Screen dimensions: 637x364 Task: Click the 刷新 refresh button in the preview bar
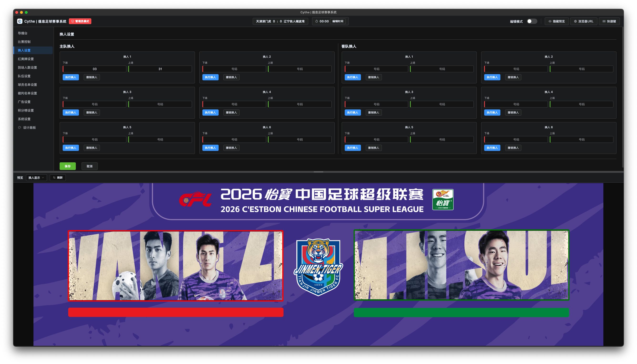click(58, 178)
